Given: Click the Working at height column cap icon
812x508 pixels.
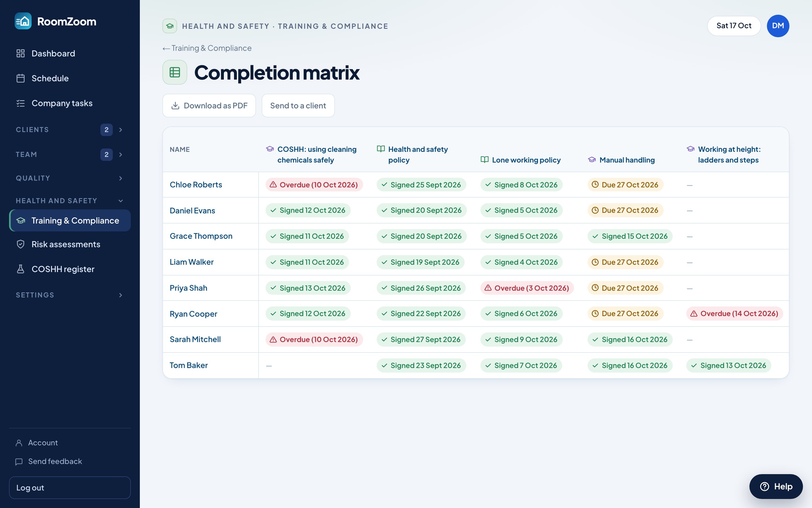Looking at the screenshot, I should click(x=690, y=149).
